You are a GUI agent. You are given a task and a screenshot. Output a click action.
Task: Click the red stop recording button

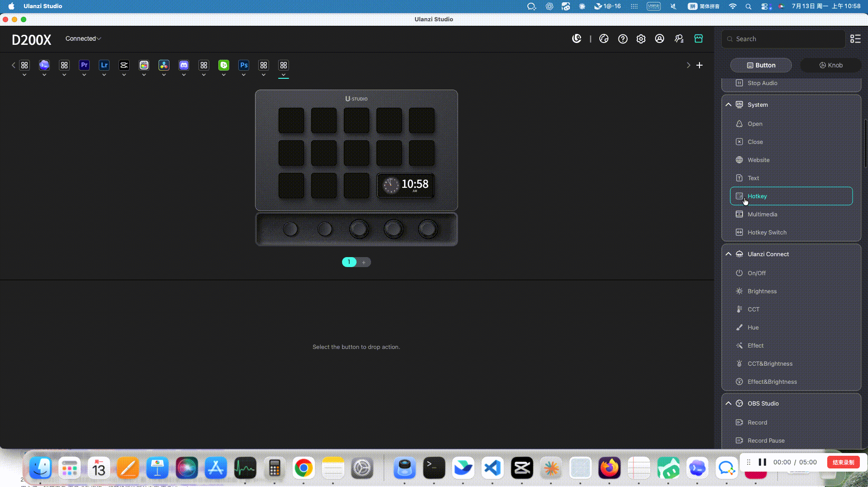pyautogui.click(x=844, y=462)
